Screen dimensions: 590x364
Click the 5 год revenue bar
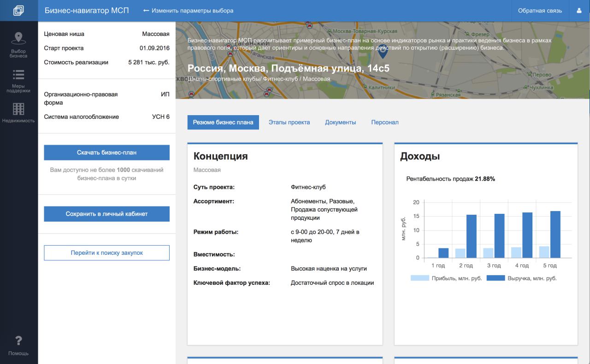555,235
